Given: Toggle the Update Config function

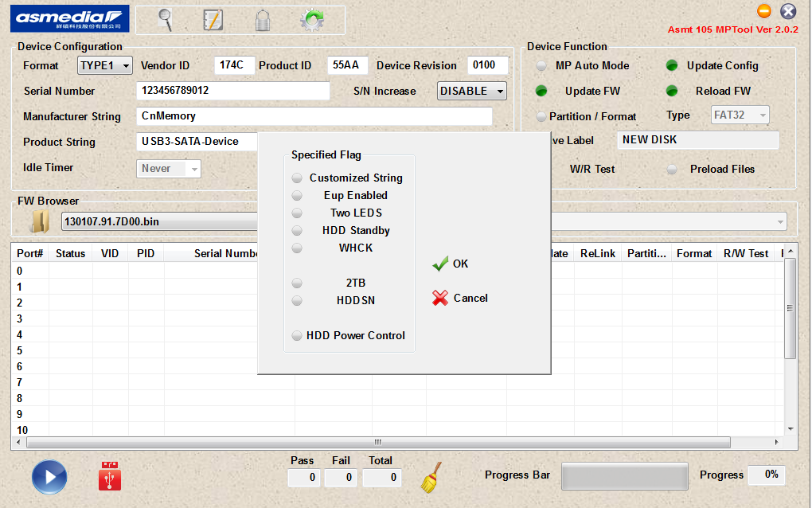Looking at the screenshot, I should pyautogui.click(x=672, y=66).
